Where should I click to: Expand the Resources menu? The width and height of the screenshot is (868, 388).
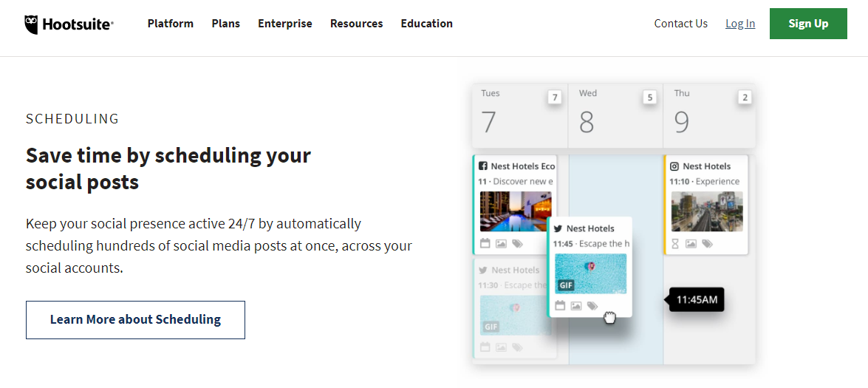pos(357,24)
